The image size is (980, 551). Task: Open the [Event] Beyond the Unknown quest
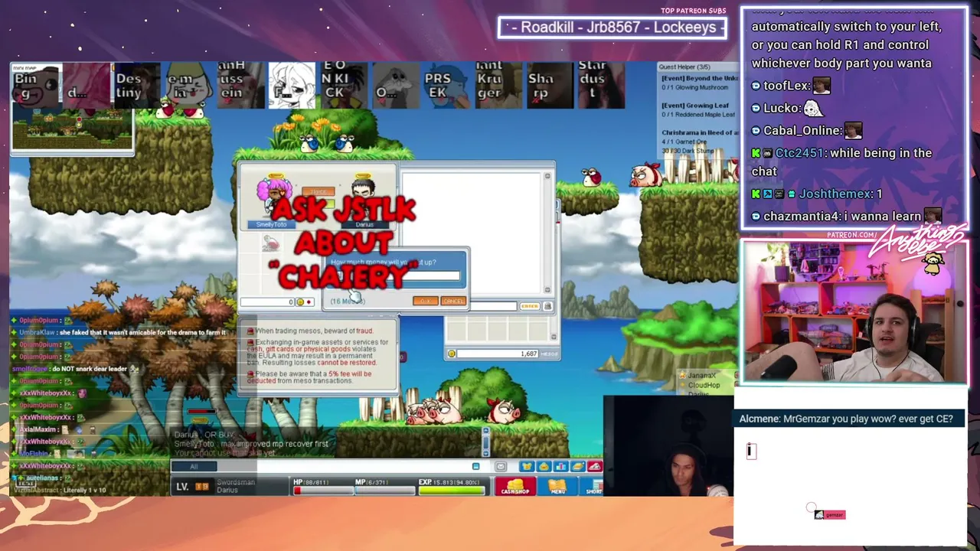pyautogui.click(x=699, y=78)
